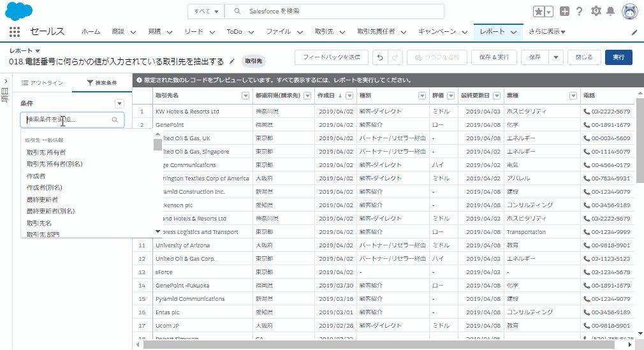Click the 閉じる button
The image size is (644, 350).
584,57
